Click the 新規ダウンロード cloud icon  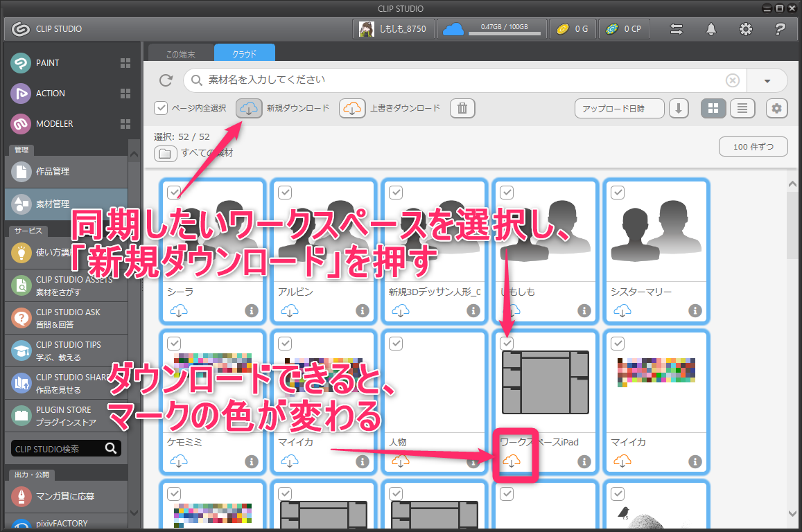point(248,108)
